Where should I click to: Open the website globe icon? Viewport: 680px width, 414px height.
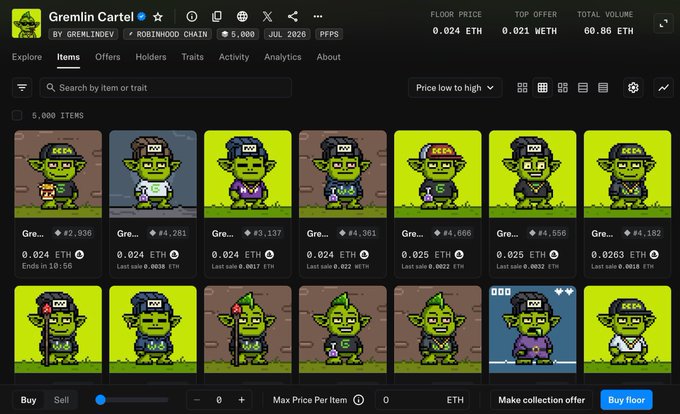(242, 16)
